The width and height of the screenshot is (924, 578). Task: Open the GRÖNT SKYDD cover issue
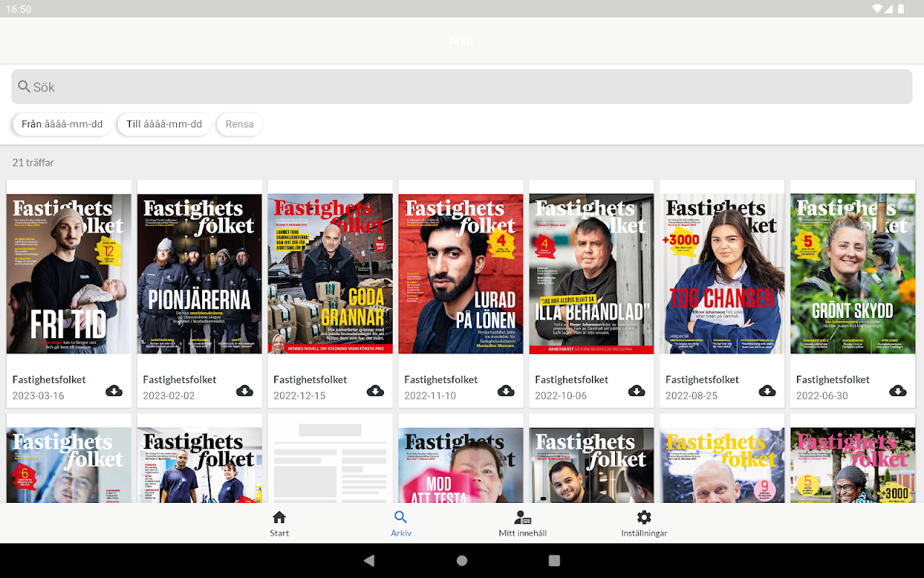click(853, 274)
